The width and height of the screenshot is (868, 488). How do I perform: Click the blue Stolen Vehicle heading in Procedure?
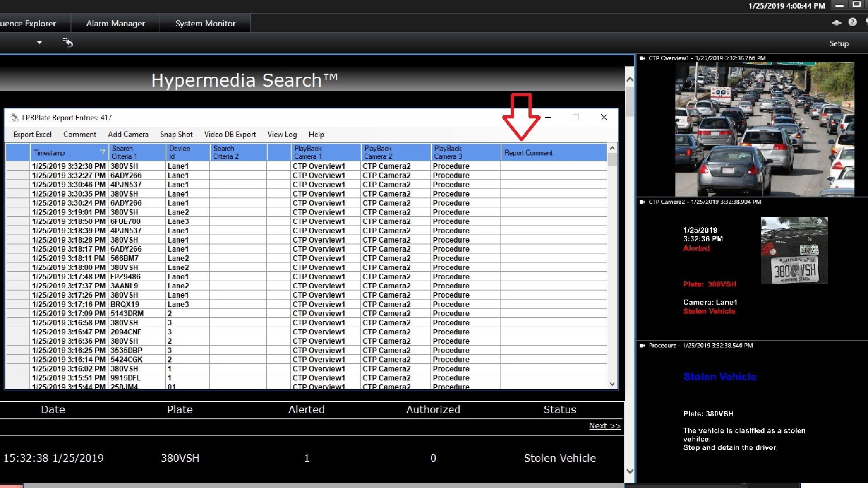click(720, 376)
